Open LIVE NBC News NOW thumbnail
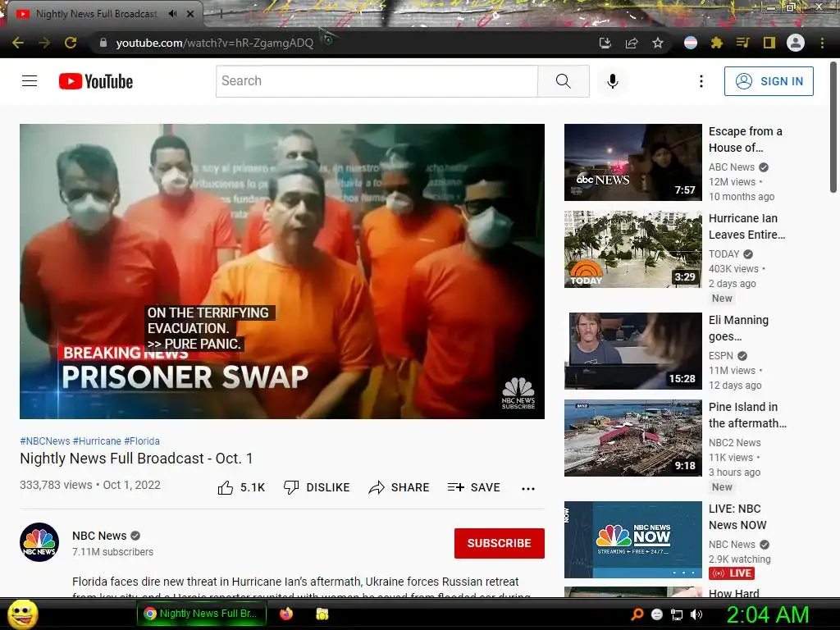The image size is (840, 630). [x=632, y=540]
